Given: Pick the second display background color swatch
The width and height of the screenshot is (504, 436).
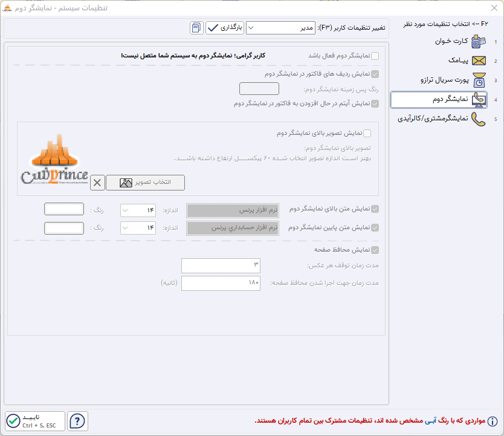Looking at the screenshot, I should pyautogui.click(x=259, y=89).
